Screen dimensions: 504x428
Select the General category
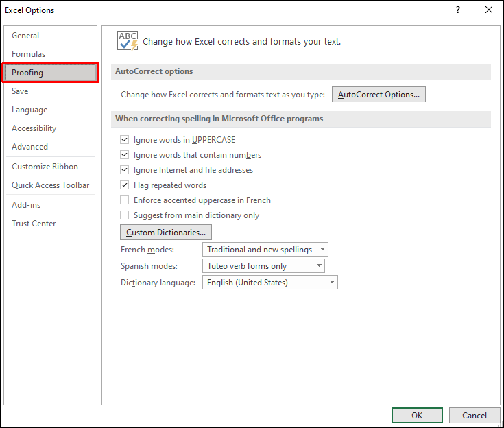(x=25, y=36)
